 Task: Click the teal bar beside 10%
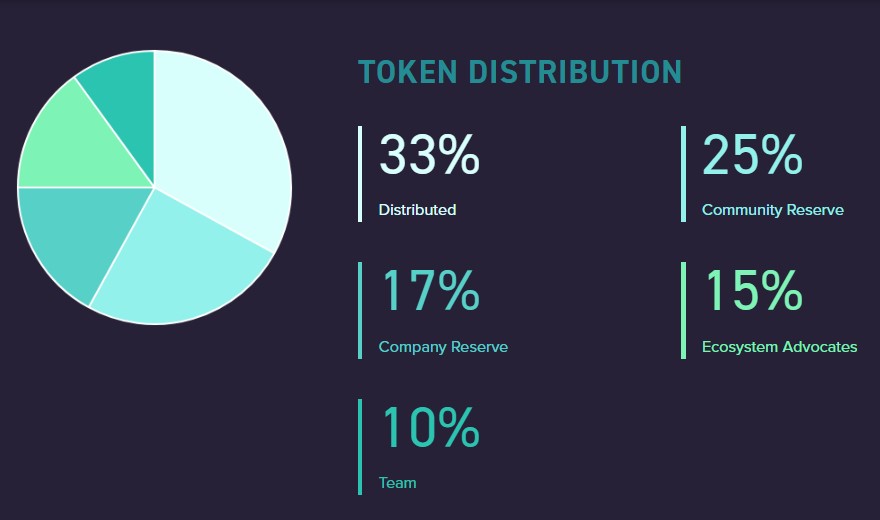coord(360,447)
